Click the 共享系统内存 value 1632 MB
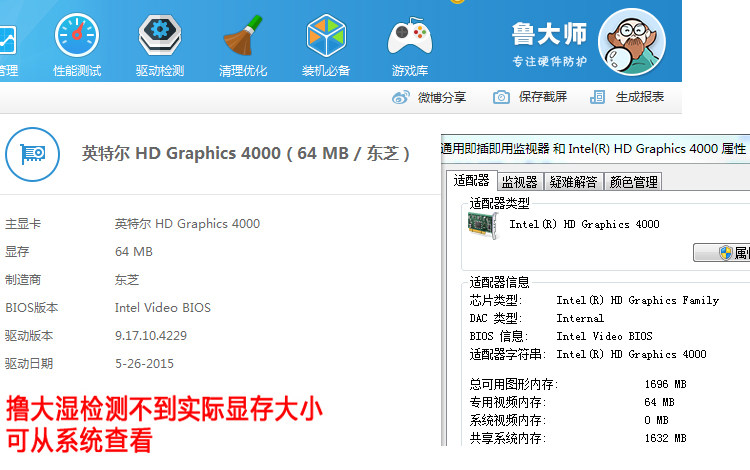750x470 pixels. 665,438
